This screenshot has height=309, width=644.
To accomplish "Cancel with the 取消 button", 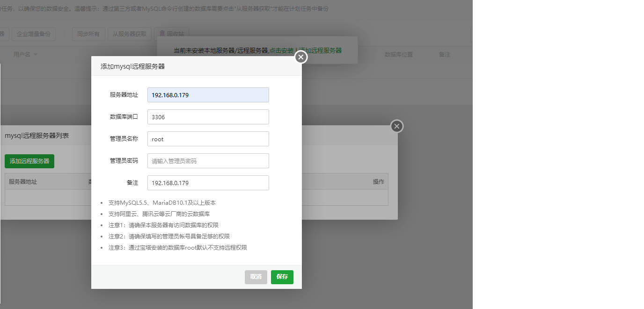I will (x=256, y=277).
